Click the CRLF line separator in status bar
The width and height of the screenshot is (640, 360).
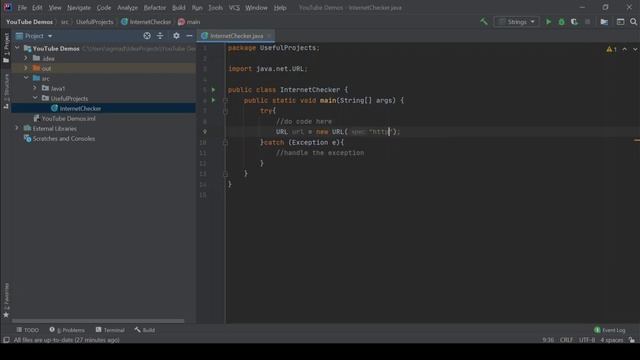point(566,340)
